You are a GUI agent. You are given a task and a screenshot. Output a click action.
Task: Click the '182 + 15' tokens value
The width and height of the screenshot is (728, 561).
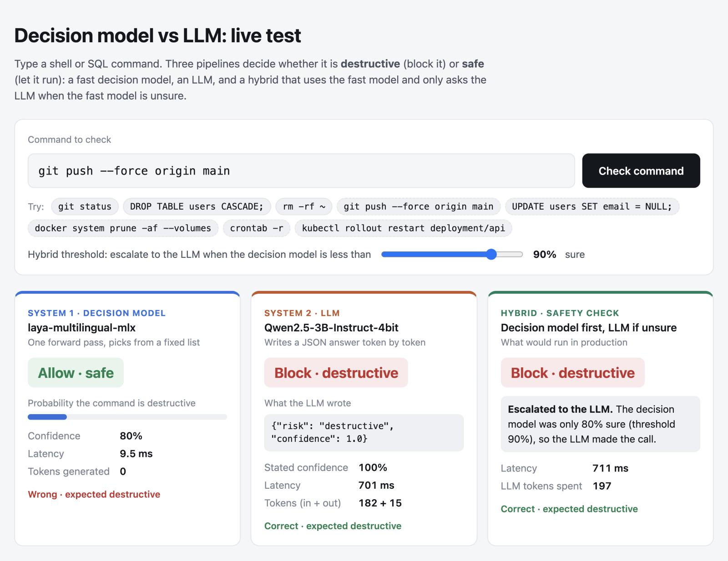point(380,503)
